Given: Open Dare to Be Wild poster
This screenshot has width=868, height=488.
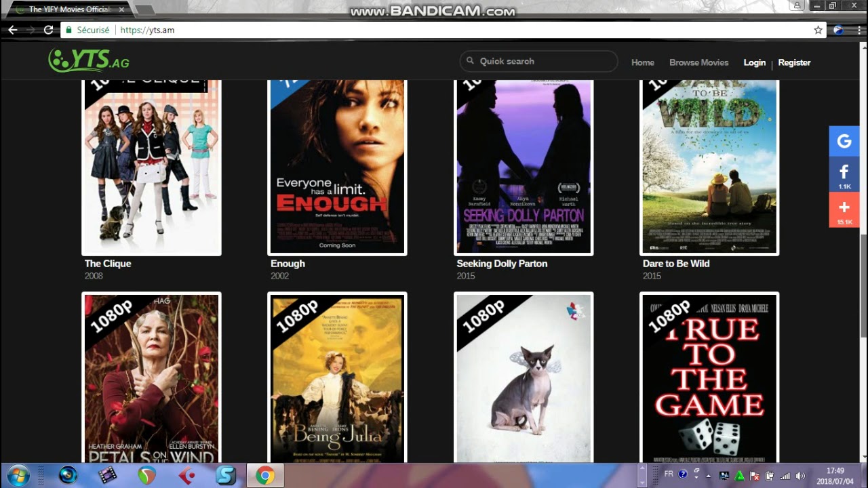Looking at the screenshot, I should click(x=709, y=167).
